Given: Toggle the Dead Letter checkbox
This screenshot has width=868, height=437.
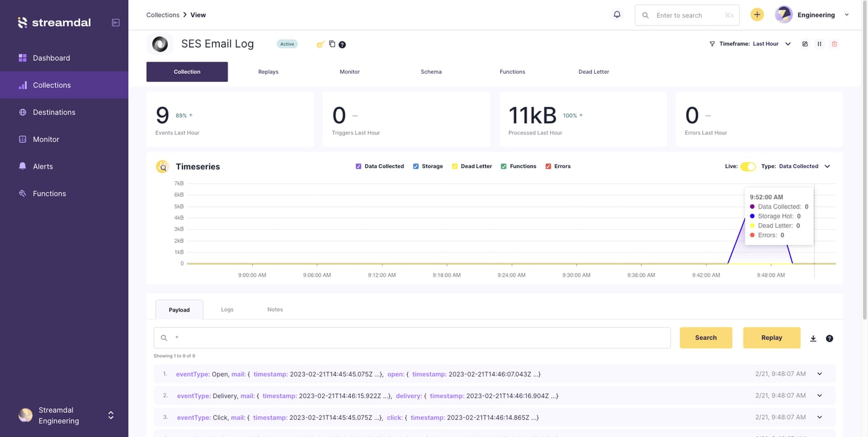Looking at the screenshot, I should (x=455, y=166).
